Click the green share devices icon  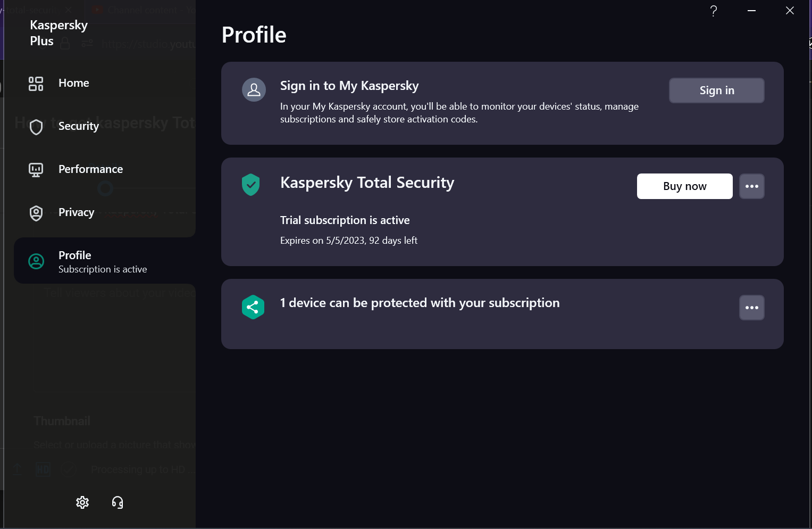(253, 307)
